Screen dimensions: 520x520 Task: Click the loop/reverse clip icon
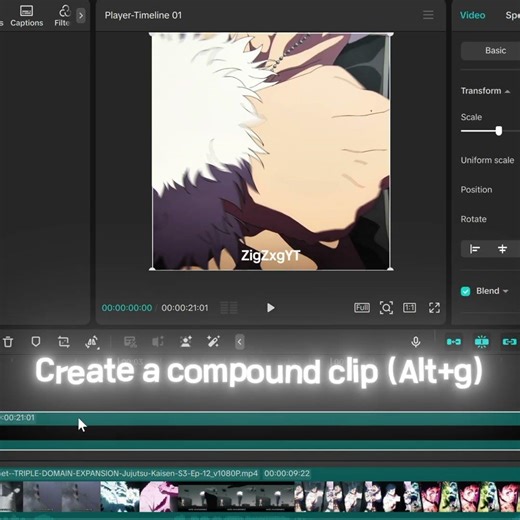point(63,342)
